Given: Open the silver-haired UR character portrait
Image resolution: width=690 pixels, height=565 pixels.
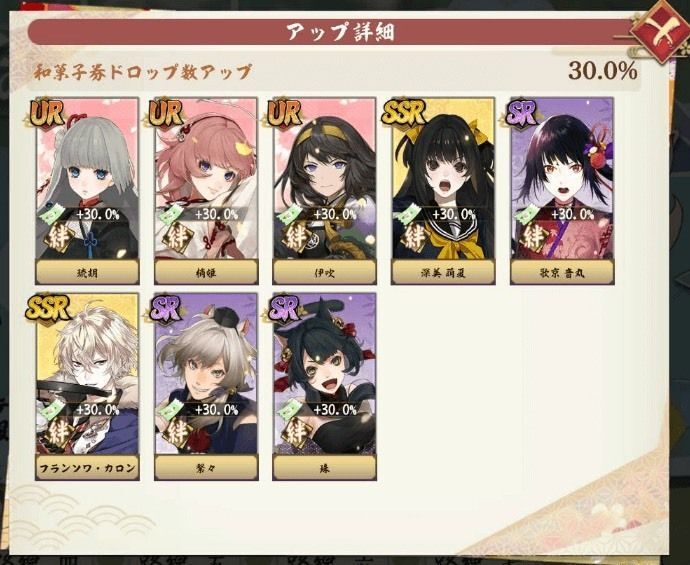Looking at the screenshot, I should [87, 178].
